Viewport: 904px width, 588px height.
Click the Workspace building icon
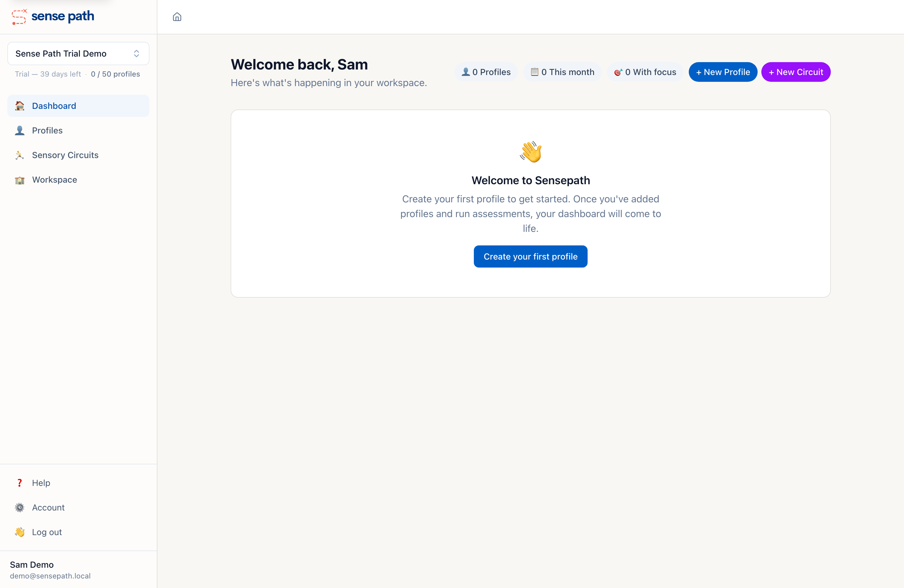[20, 180]
